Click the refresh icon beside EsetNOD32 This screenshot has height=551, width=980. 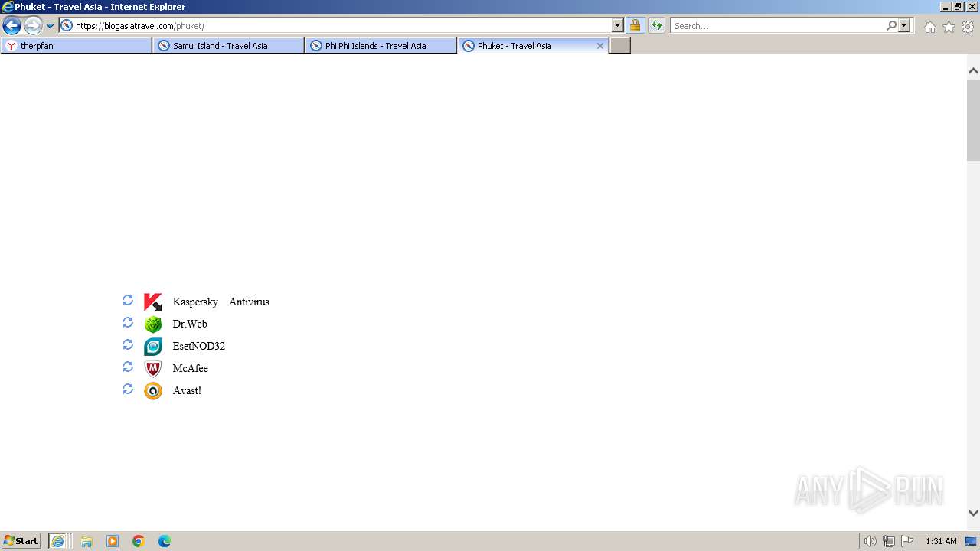[x=128, y=344]
